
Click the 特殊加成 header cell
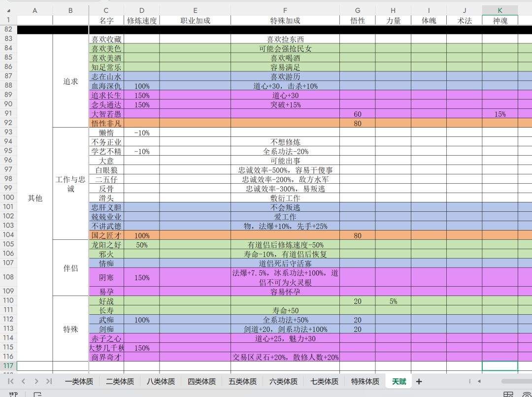[x=285, y=20]
